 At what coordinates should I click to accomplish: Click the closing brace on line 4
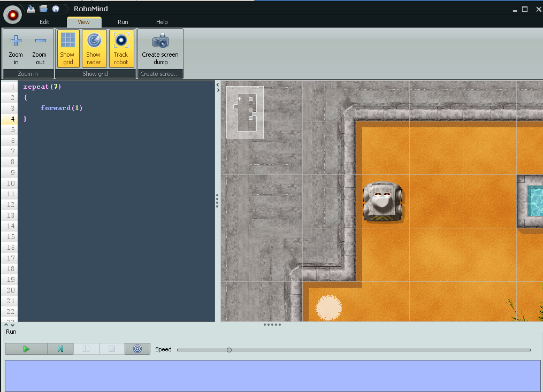click(x=25, y=119)
